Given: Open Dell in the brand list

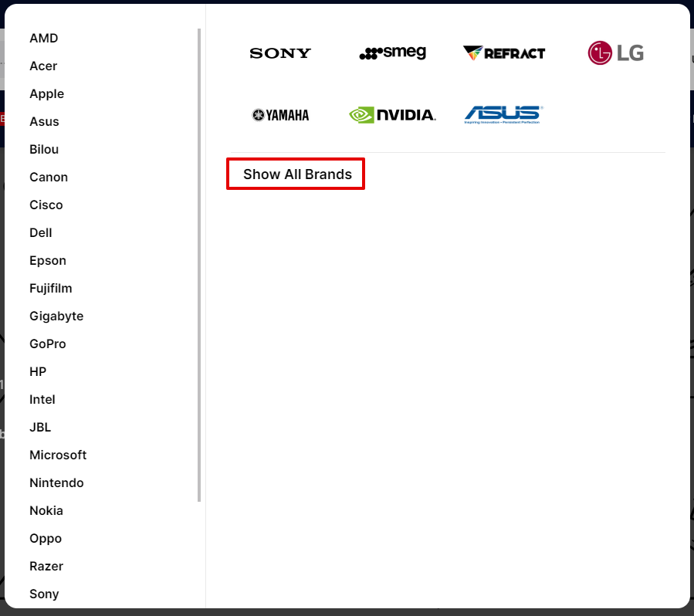Looking at the screenshot, I should (x=41, y=233).
